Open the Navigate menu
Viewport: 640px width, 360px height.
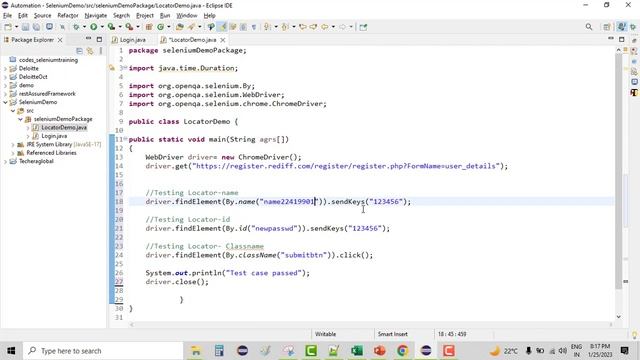click(96, 16)
